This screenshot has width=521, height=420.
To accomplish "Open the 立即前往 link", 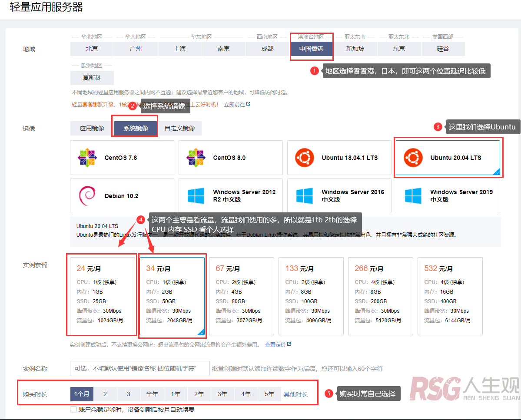I will point(235,105).
